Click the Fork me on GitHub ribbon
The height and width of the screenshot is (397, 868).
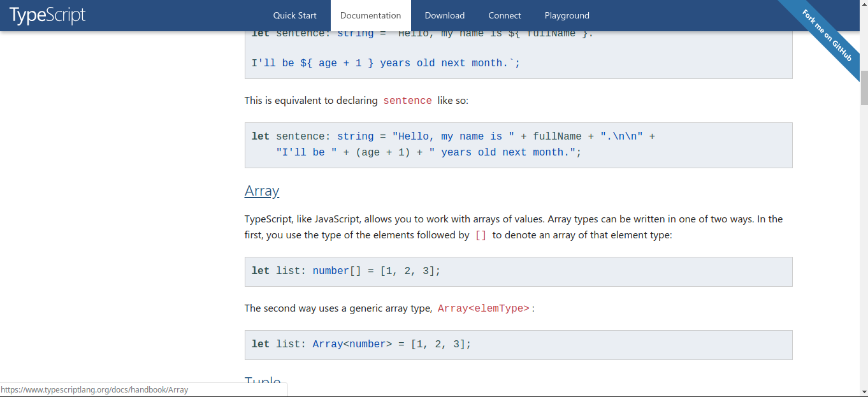[x=827, y=36]
